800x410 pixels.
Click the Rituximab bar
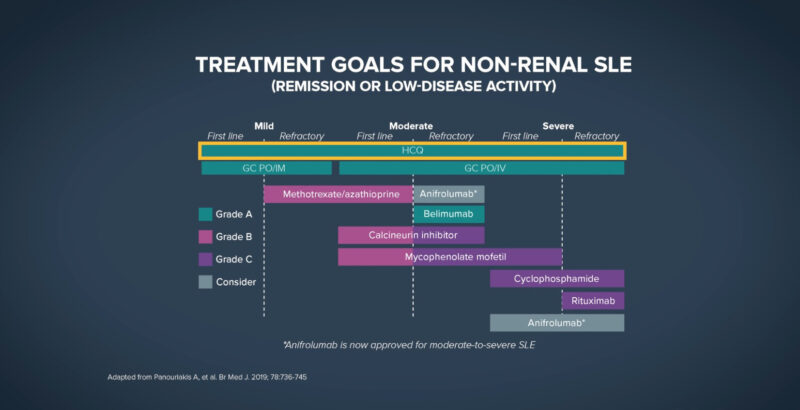(593, 300)
